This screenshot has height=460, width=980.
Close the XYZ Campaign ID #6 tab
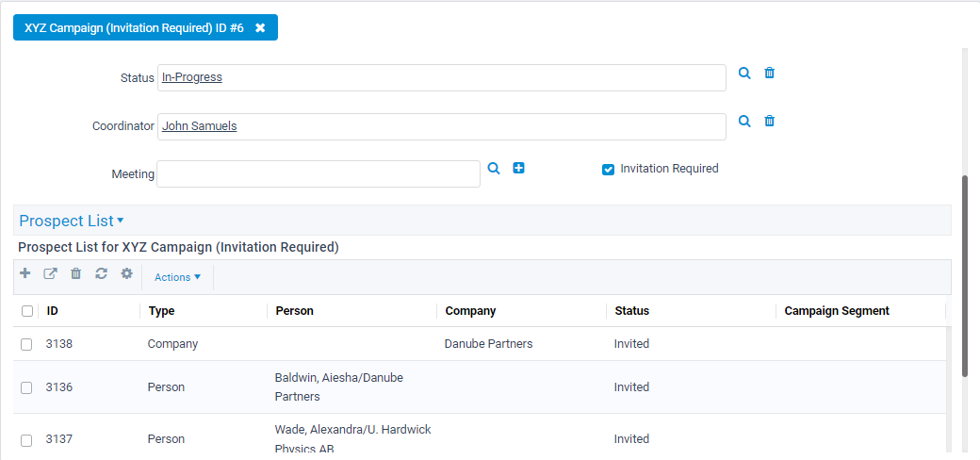pos(260,28)
